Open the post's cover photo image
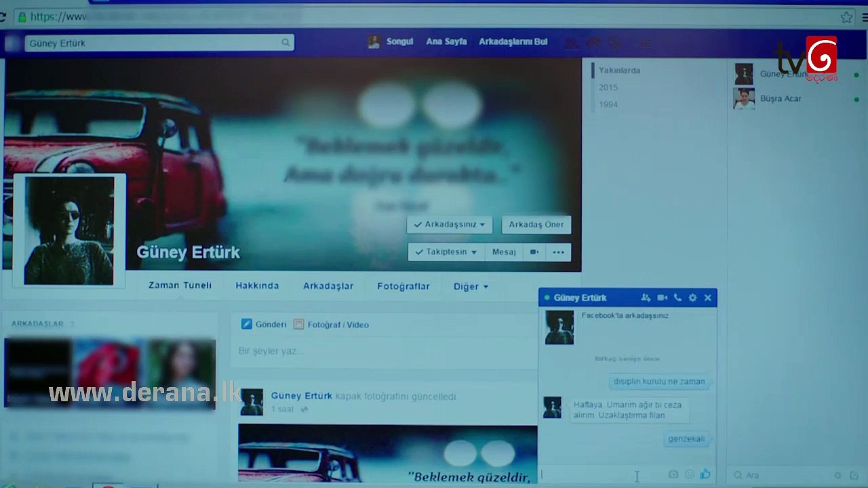868x488 pixels. pos(388,453)
